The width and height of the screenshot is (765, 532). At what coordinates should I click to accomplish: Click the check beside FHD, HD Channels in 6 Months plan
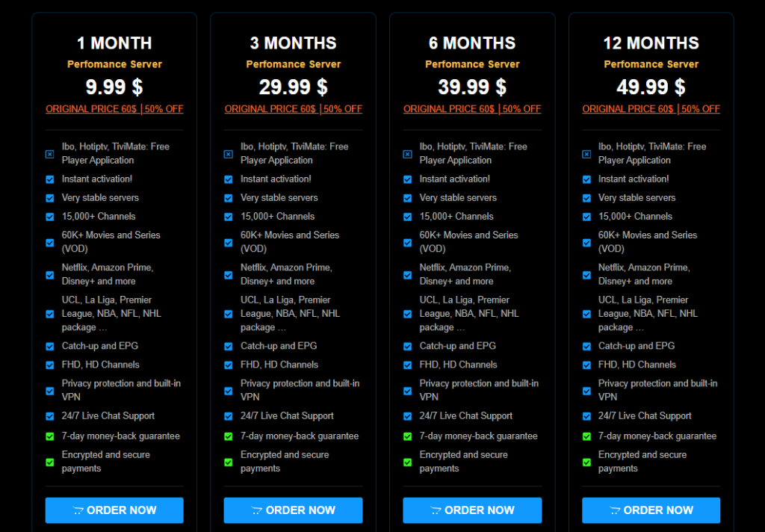point(407,365)
